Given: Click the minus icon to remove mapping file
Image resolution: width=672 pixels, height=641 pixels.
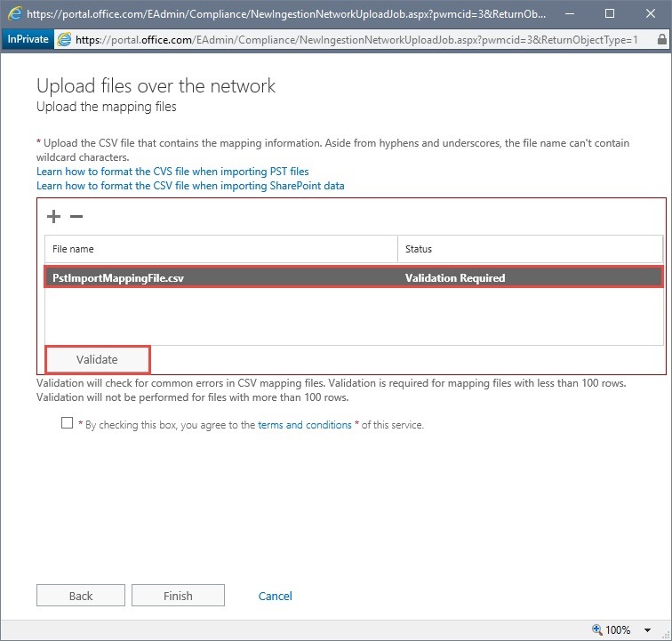Looking at the screenshot, I should pos(76,217).
